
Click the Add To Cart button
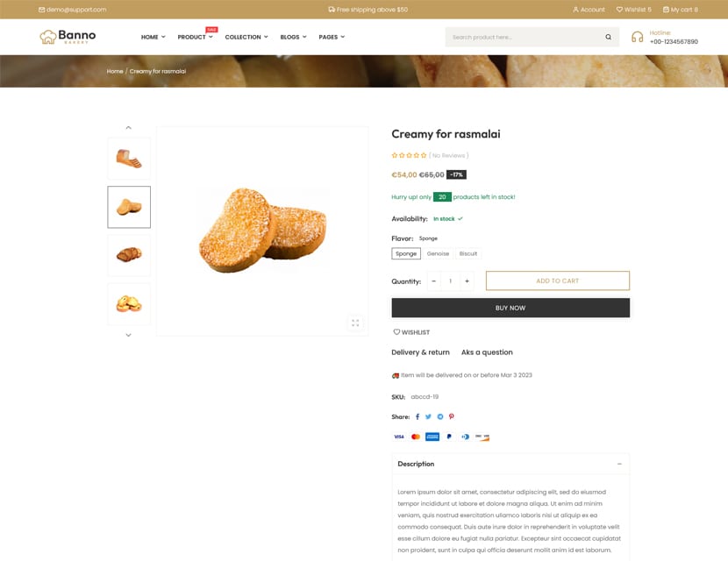[x=558, y=280]
